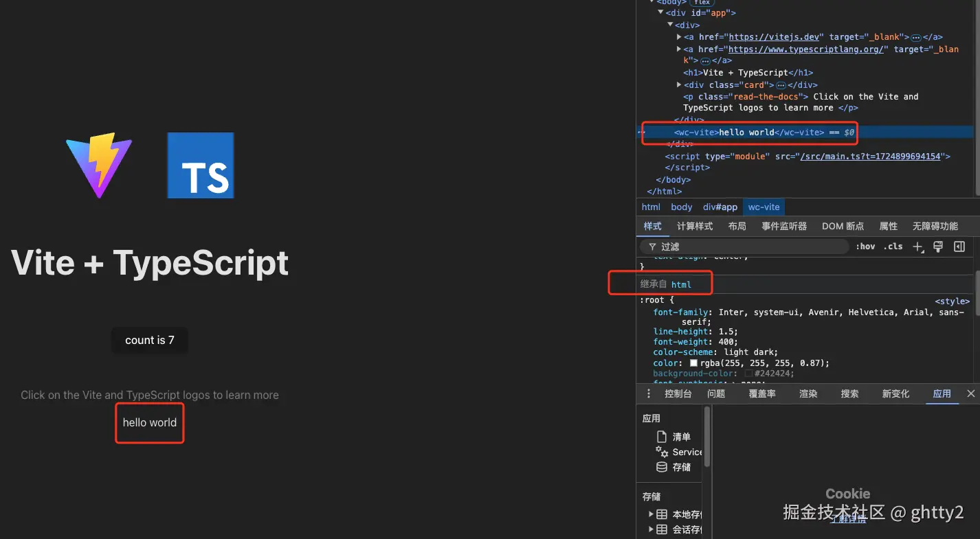The image size is (980, 539).
Task: Click the new style rule plus icon
Action: click(917, 246)
